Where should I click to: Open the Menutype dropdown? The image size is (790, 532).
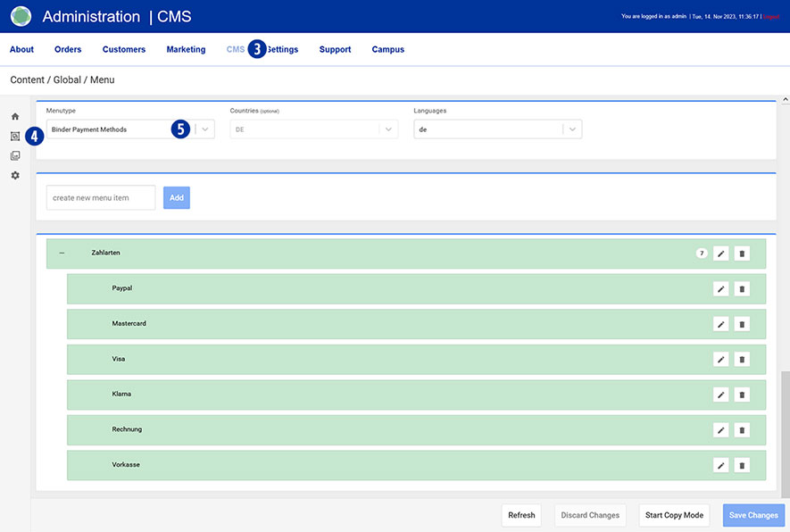click(205, 129)
